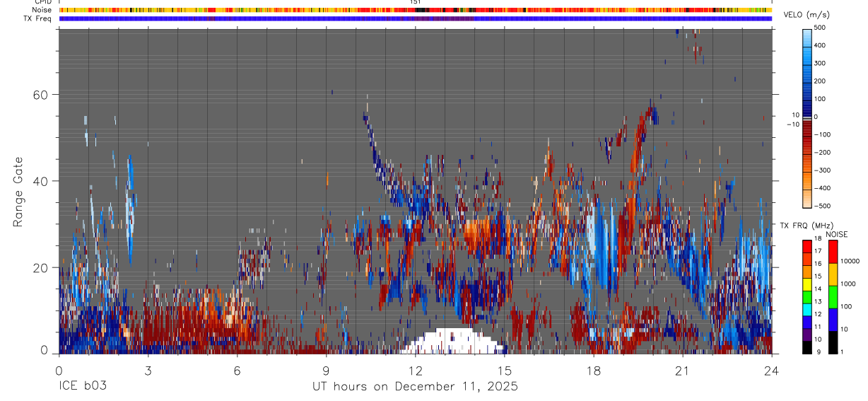The width and height of the screenshot is (868, 401).
Task: Click the noise scale value 10000
Action: point(850,261)
